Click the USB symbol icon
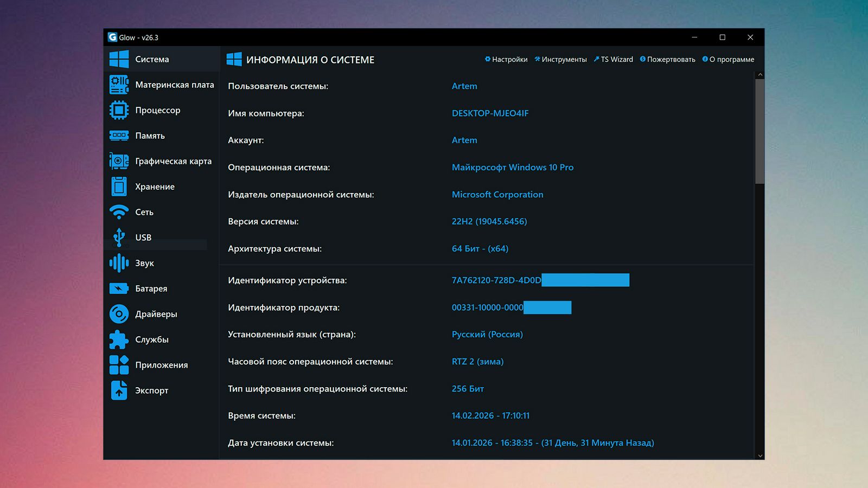The width and height of the screenshot is (868, 488). click(119, 237)
